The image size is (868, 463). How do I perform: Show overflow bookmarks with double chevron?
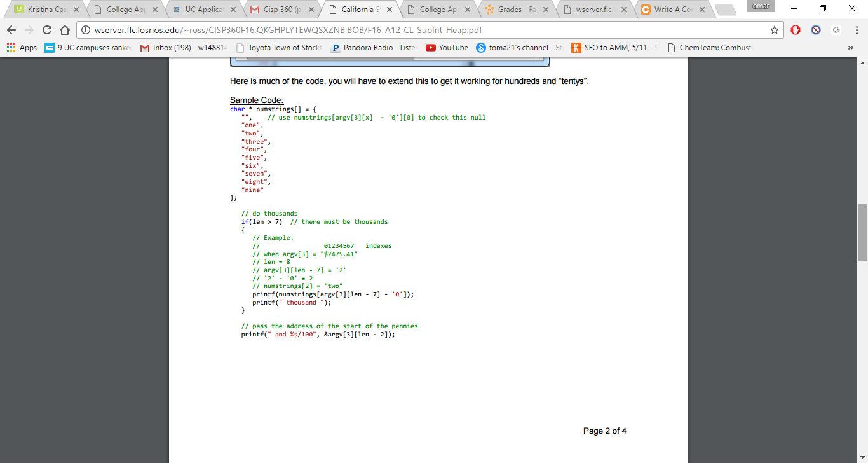point(851,48)
